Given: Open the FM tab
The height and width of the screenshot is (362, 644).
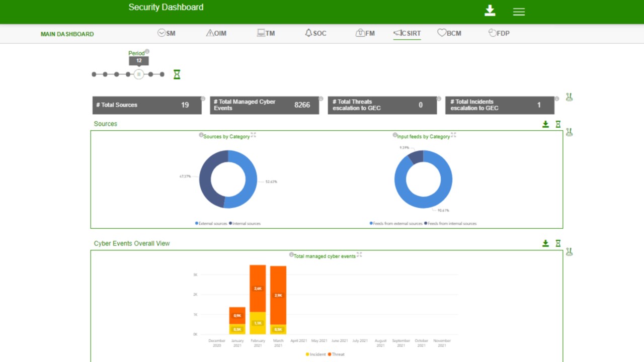Looking at the screenshot, I should [365, 33].
